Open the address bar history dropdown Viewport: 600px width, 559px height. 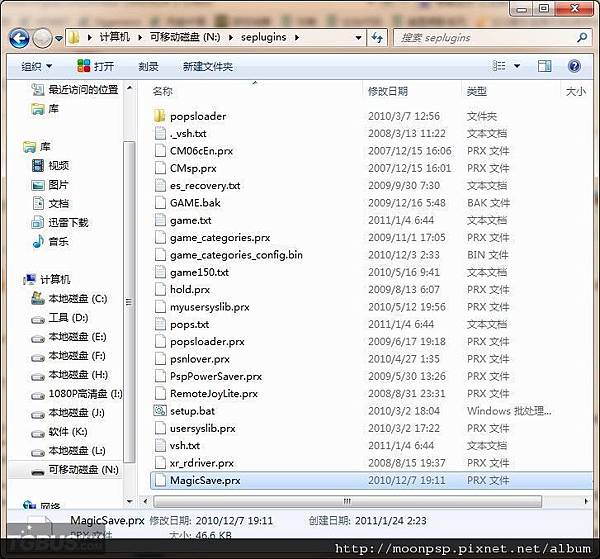coord(358,38)
